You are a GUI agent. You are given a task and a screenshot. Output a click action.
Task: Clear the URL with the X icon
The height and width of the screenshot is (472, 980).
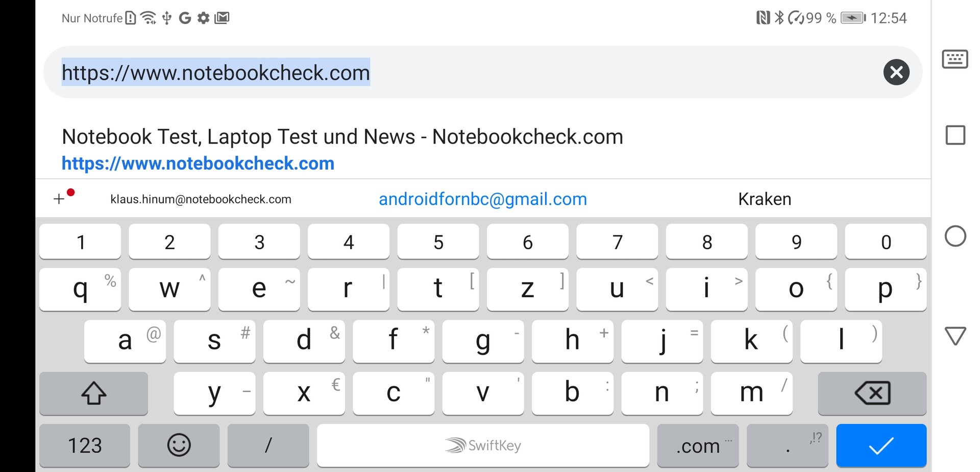pos(896,72)
